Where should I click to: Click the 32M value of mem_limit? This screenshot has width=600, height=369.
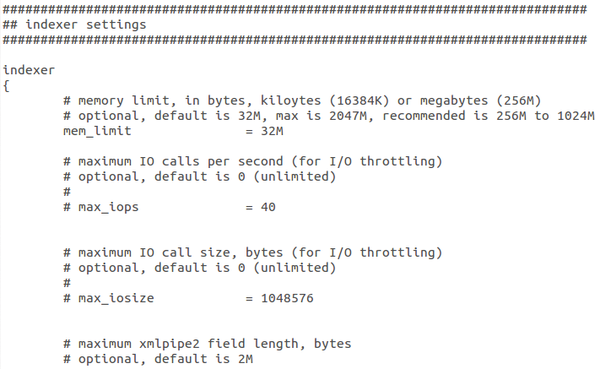coord(272,131)
